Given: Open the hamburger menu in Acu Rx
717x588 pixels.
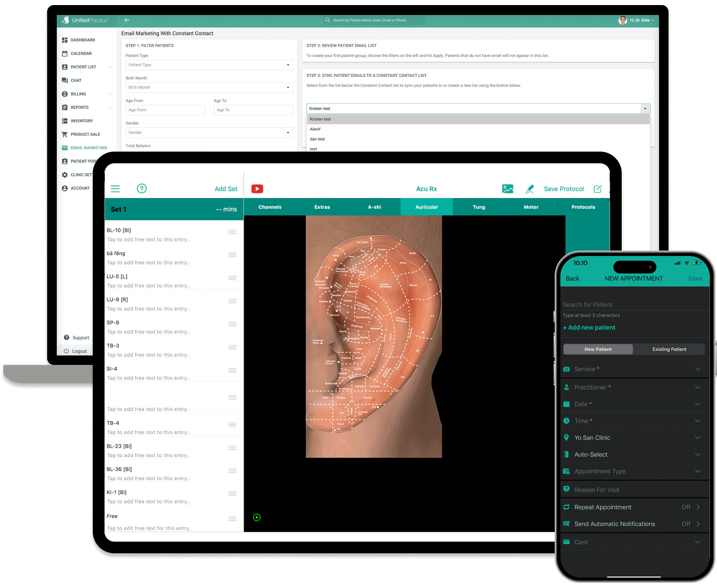Looking at the screenshot, I should tap(115, 189).
